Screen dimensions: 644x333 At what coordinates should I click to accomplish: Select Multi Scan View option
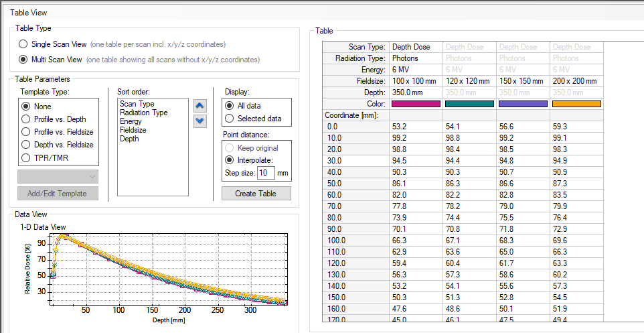click(x=24, y=60)
